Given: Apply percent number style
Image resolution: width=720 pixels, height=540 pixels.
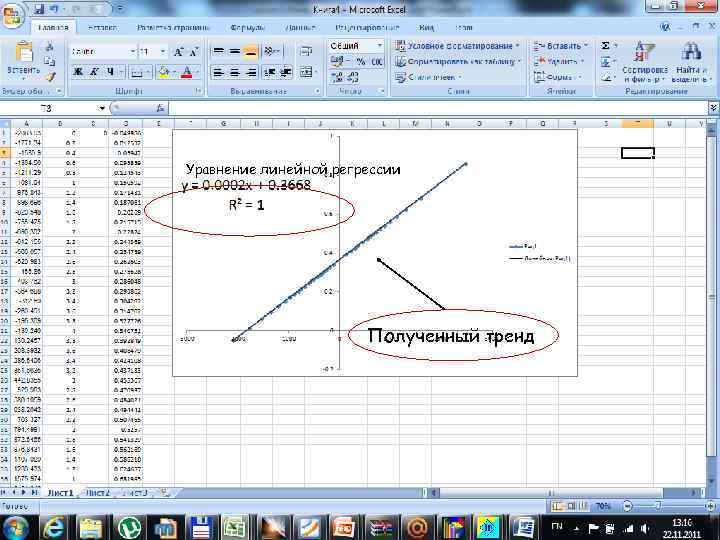Looking at the screenshot, I should click(361, 62).
